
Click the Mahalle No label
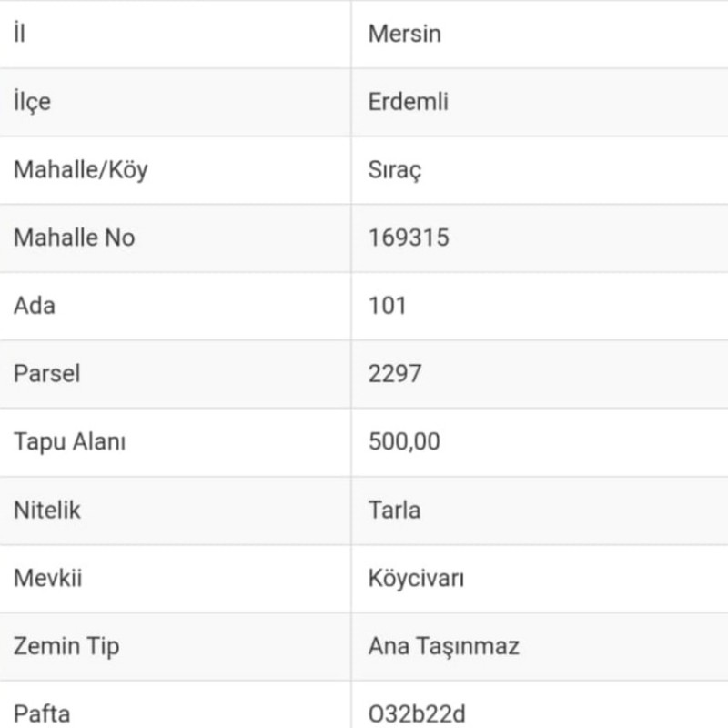pyautogui.click(x=74, y=238)
